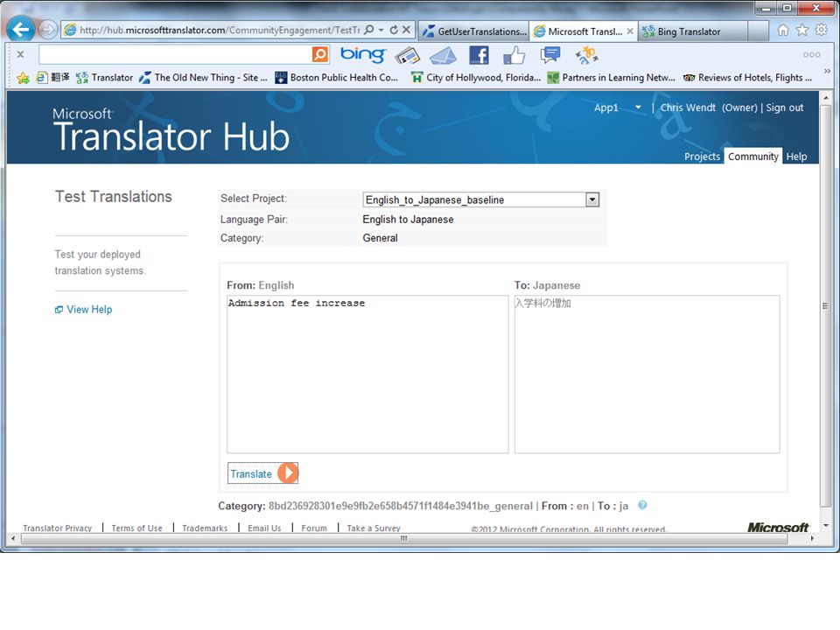The width and height of the screenshot is (840, 630).
Task: Click the horizontal scrollbar thumb
Action: click(x=404, y=538)
